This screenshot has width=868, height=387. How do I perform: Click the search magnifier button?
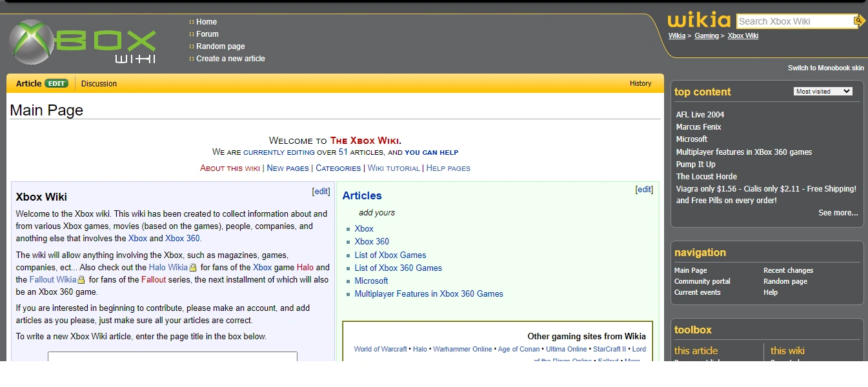(858, 21)
